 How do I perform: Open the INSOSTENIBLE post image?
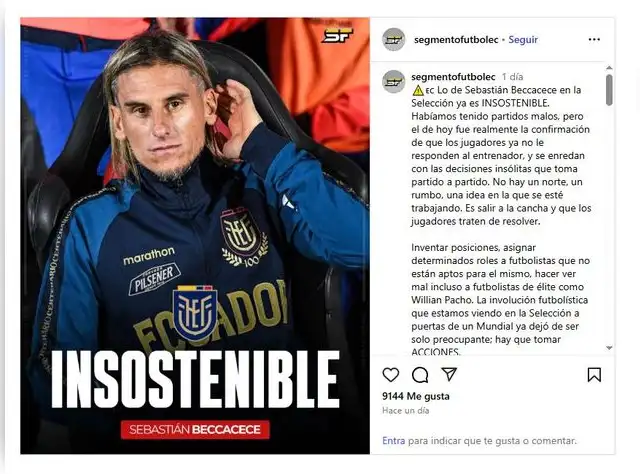coord(195,236)
